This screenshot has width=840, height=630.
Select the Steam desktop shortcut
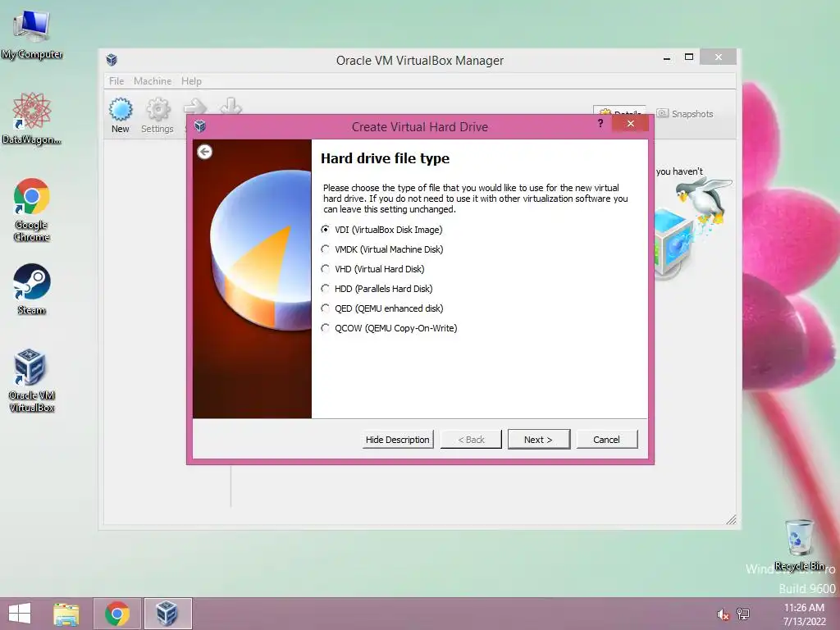click(x=32, y=290)
